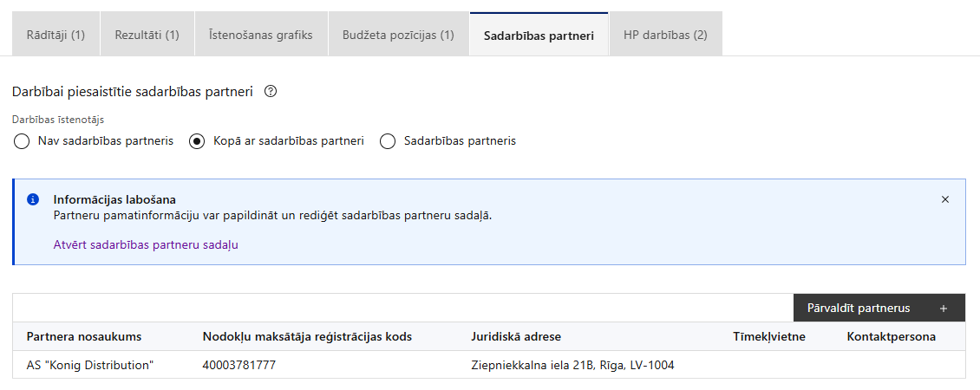
Task: Switch to HP darbības (2) tab
Action: click(665, 35)
